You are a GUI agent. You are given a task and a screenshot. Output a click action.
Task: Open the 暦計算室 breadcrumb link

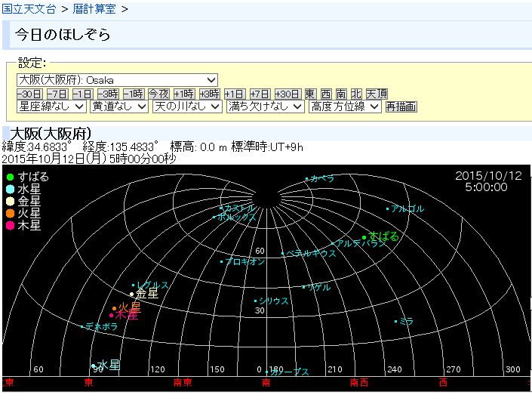[x=94, y=9]
